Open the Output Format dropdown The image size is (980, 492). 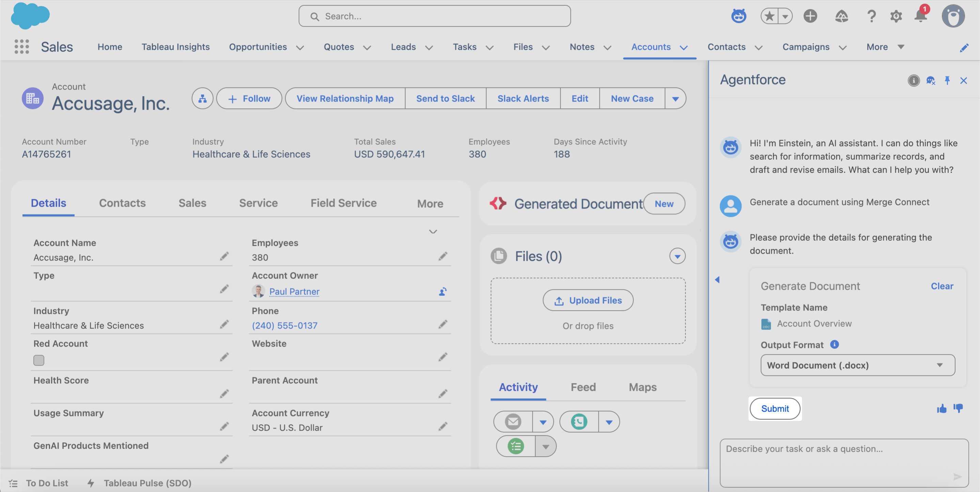857,365
